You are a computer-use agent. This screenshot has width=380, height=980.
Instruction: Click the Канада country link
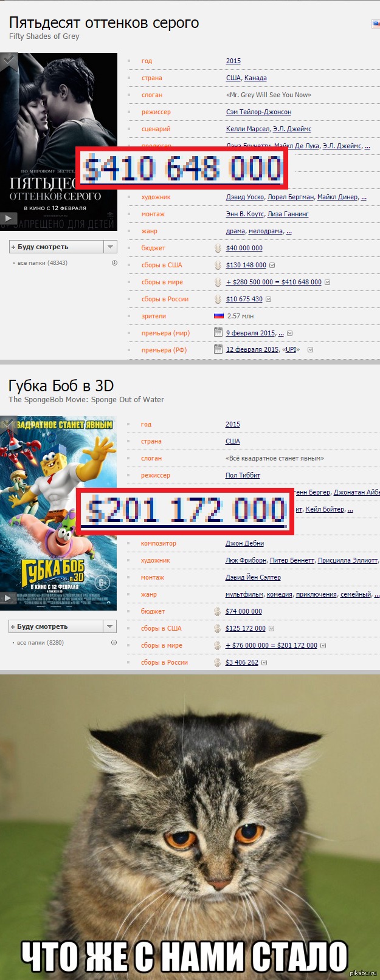pos(255,78)
